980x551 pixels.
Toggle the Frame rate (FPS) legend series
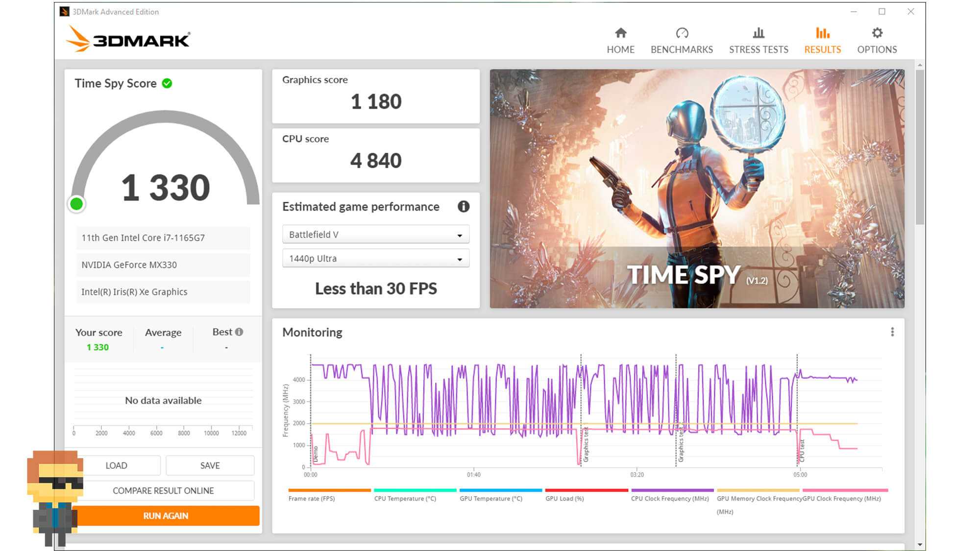coord(312,498)
